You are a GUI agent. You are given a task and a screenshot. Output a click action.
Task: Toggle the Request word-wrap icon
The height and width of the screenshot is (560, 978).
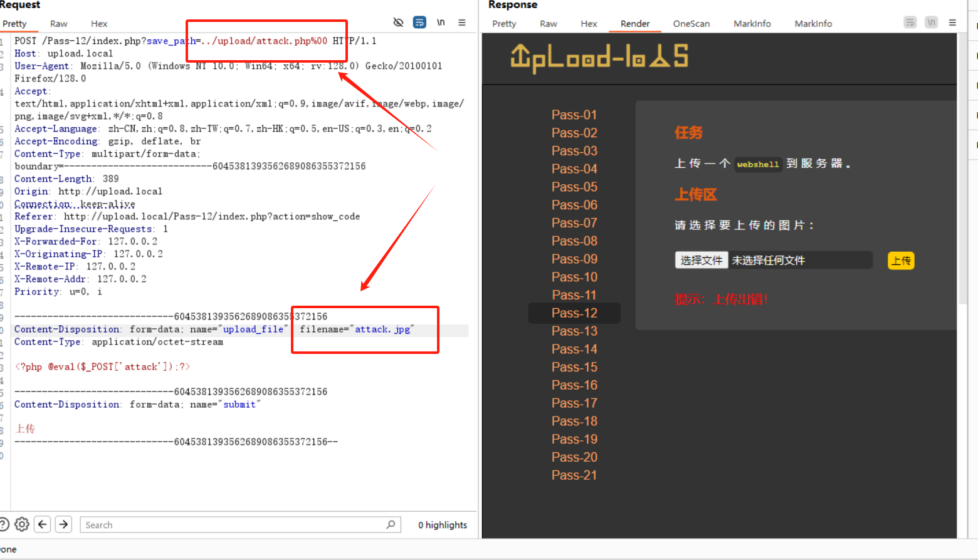pos(419,23)
